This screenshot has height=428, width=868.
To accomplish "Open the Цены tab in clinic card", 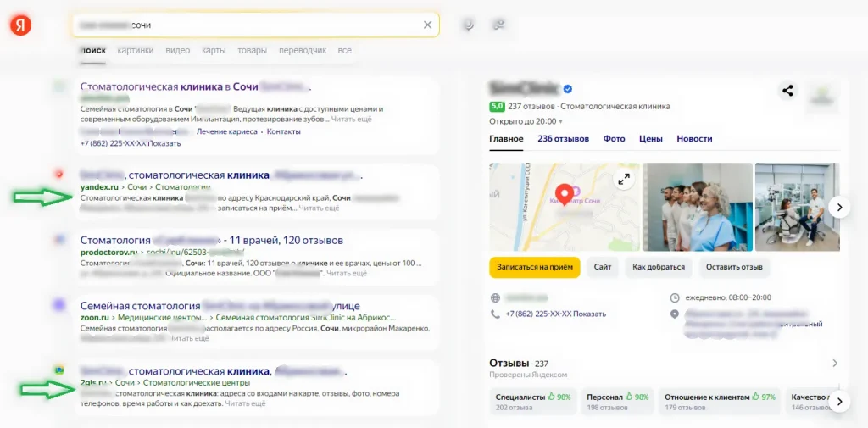I will click(650, 139).
